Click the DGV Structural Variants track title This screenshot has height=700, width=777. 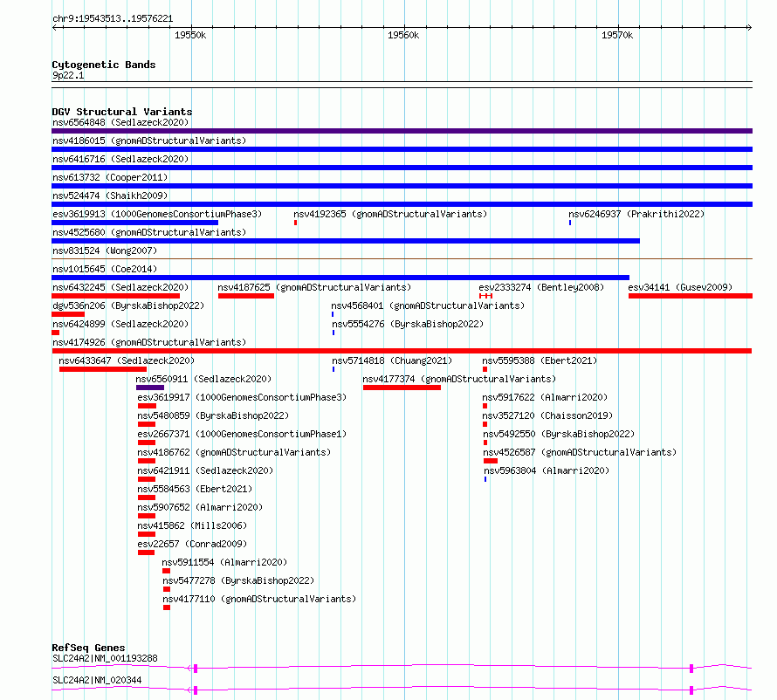(x=122, y=112)
